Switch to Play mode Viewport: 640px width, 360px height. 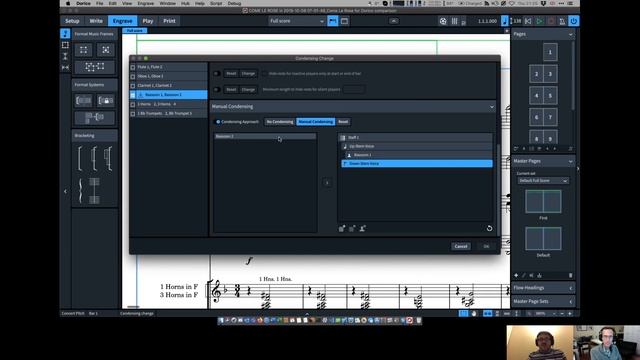click(148, 21)
